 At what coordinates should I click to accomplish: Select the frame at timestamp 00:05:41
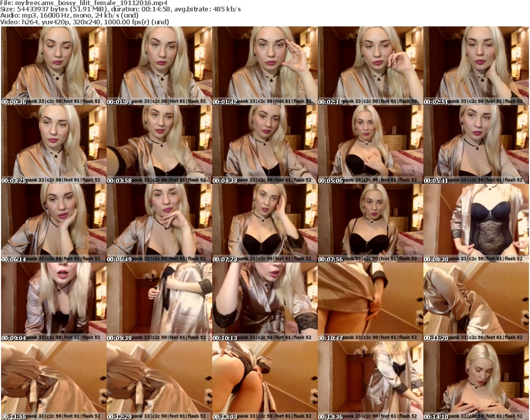tap(476, 144)
